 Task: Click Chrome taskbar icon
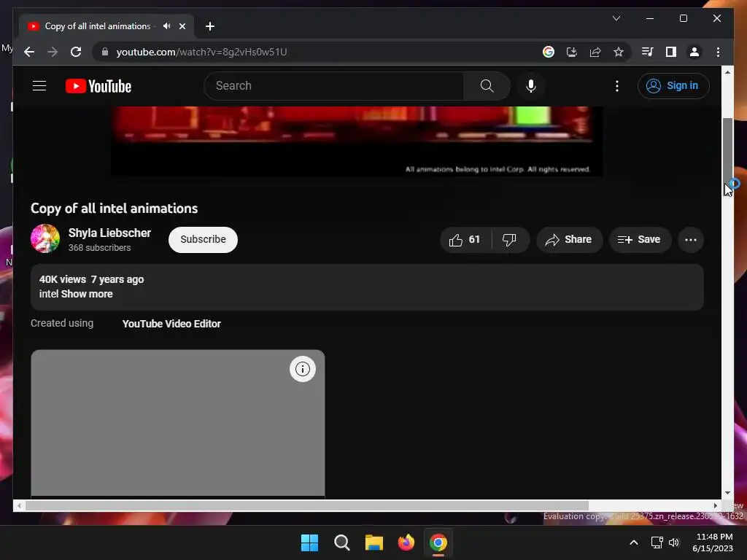tap(438, 542)
